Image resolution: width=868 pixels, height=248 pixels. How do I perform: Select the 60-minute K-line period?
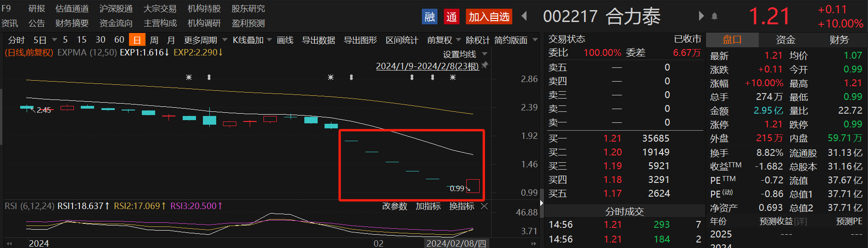(x=119, y=40)
